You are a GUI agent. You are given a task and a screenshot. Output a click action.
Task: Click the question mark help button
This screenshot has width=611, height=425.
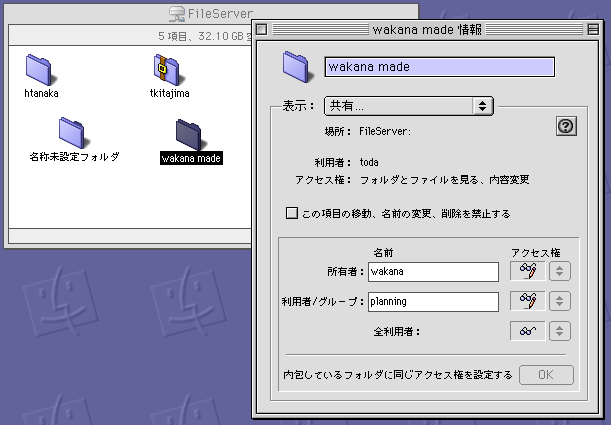(566, 126)
